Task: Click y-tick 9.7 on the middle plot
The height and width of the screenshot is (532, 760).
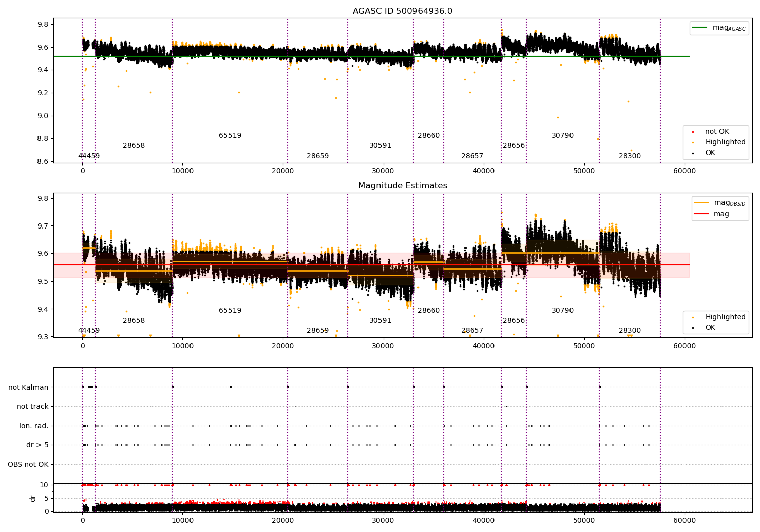Action: coord(43,226)
